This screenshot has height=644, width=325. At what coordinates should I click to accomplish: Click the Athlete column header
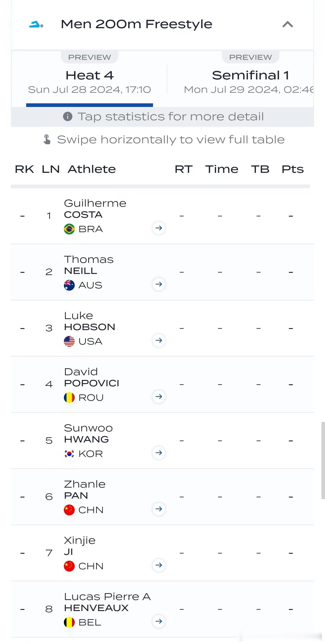[92, 169]
